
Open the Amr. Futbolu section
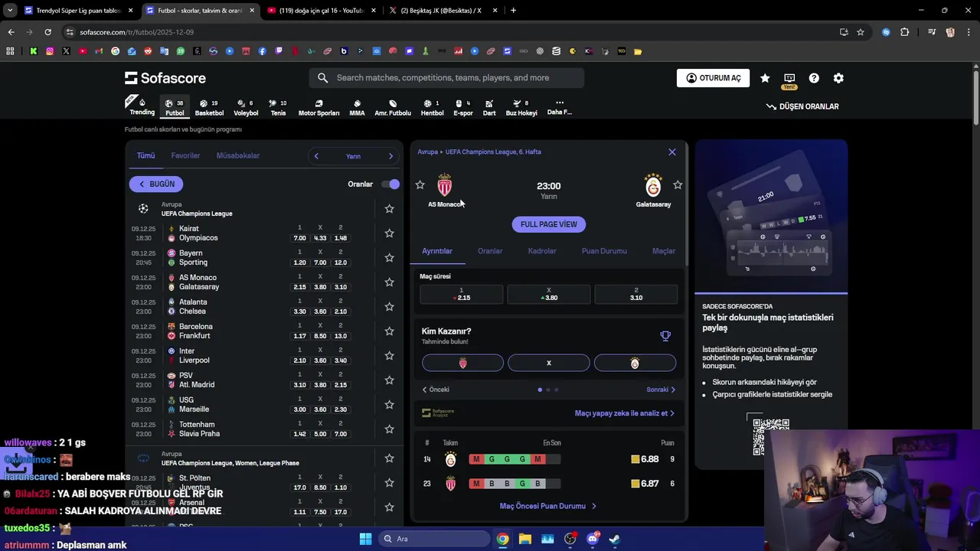coord(393,107)
